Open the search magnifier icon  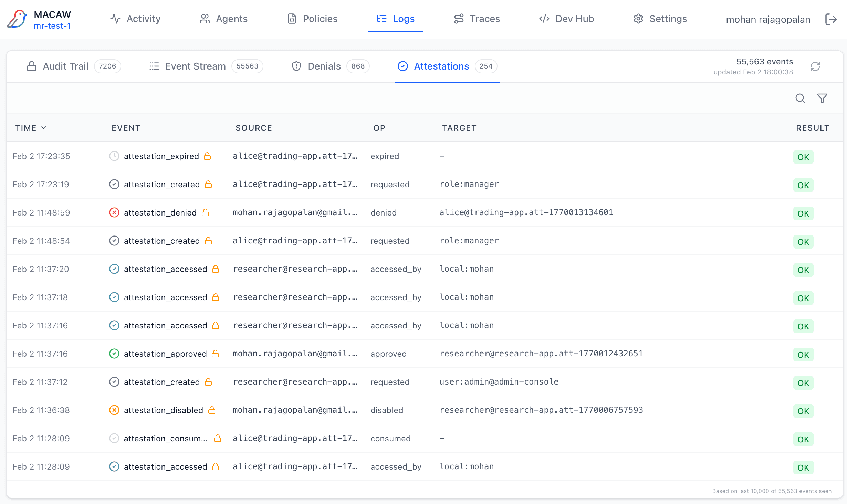pyautogui.click(x=800, y=98)
